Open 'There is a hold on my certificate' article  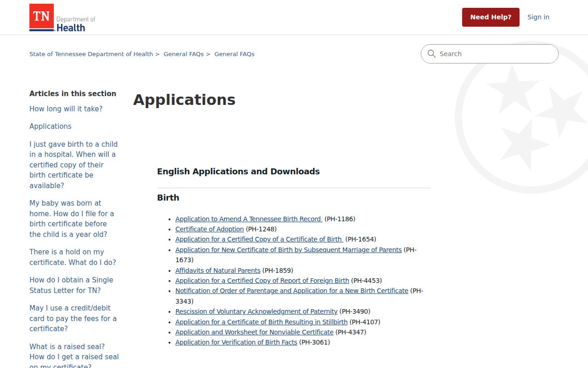[73, 257]
